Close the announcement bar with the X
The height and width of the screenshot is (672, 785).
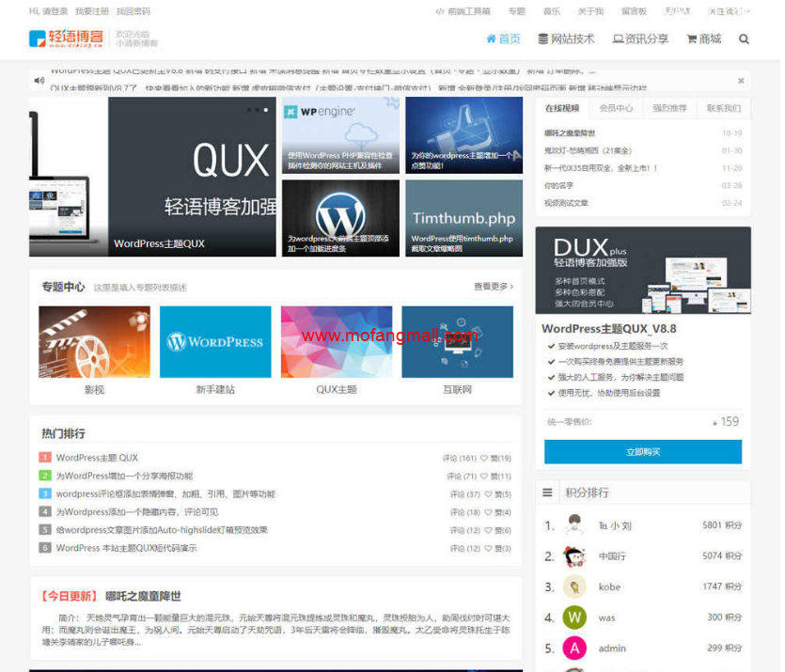741,81
